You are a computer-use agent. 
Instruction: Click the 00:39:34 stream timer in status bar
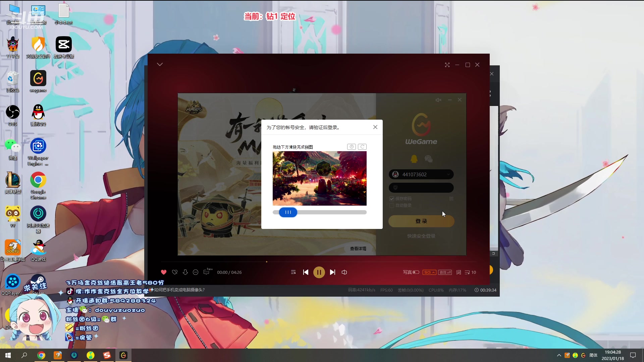(485, 290)
